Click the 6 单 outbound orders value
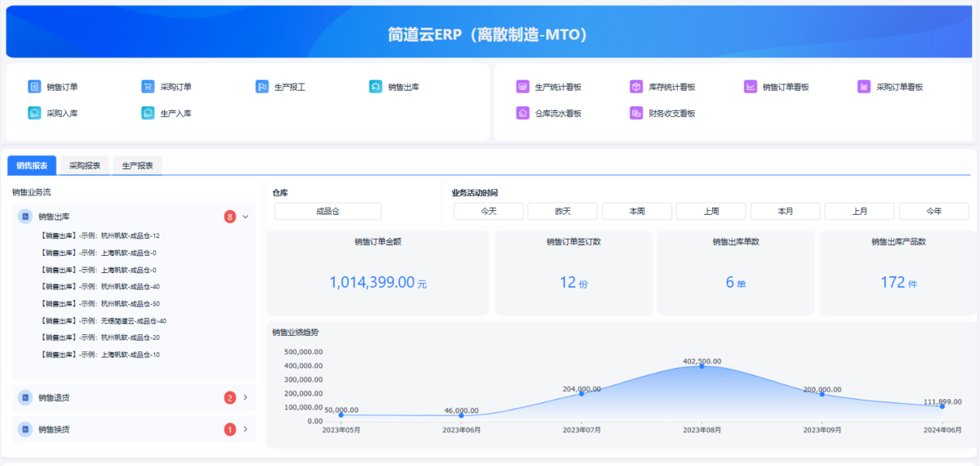Image resolution: width=980 pixels, height=466 pixels. point(736,283)
